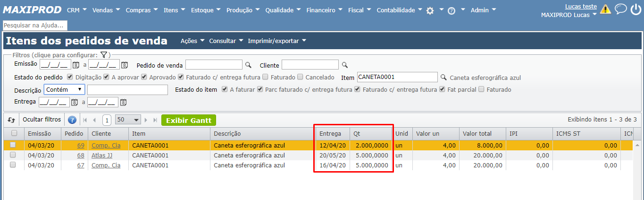
Task: Go to last page of results
Action: (x=155, y=120)
